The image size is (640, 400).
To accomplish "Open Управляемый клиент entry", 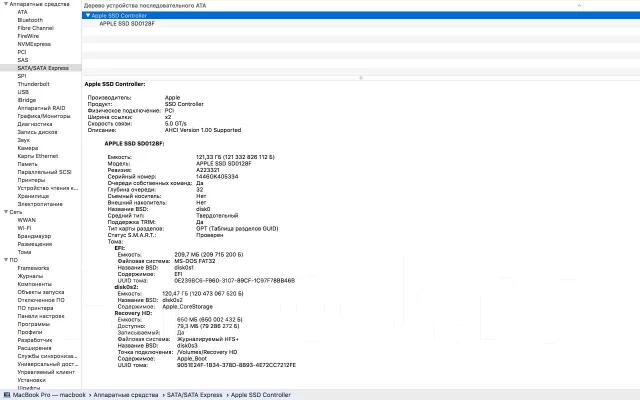I will click(46, 372).
